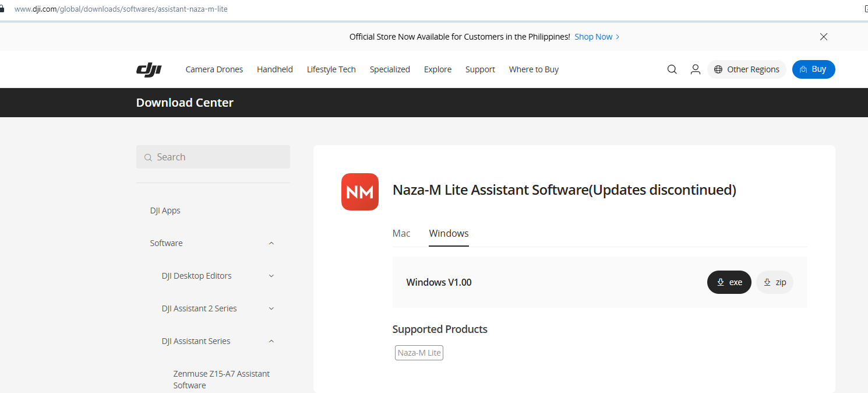Open Other Regions selector

point(746,69)
